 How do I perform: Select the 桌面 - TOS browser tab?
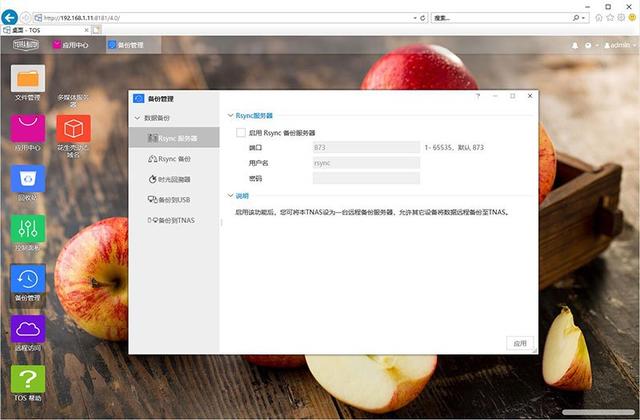click(45, 30)
